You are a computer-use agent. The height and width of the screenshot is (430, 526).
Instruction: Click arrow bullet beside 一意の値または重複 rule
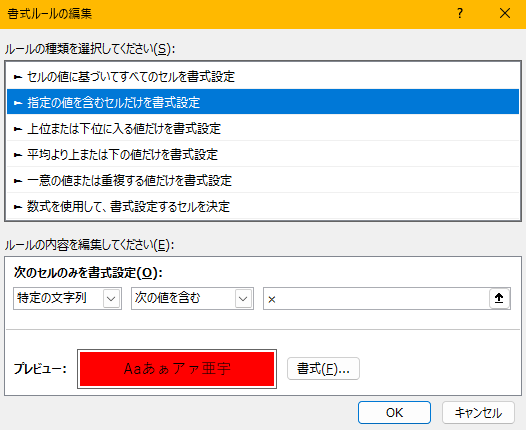coord(18,181)
